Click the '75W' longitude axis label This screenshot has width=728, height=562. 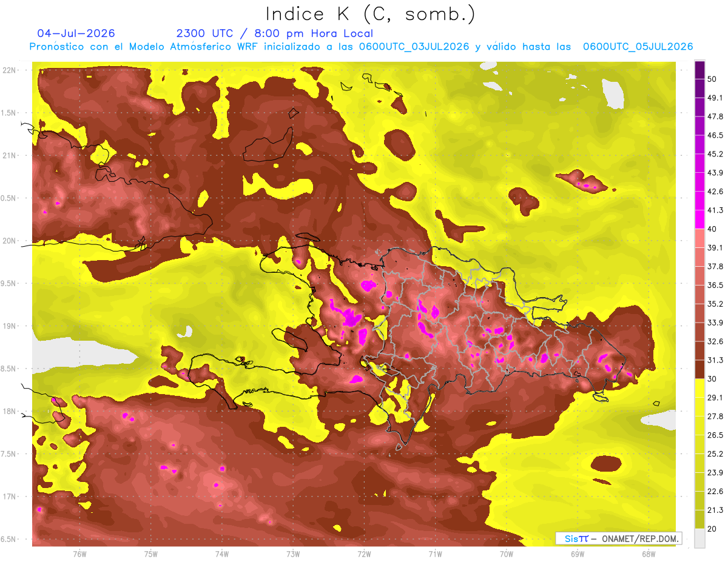(x=151, y=554)
